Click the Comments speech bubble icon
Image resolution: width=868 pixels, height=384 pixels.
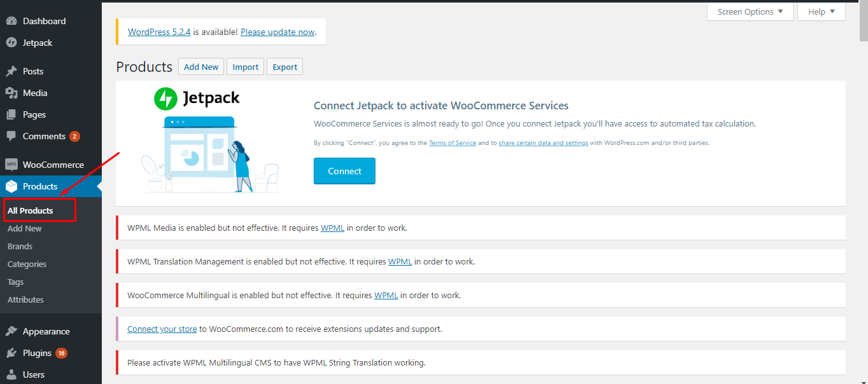11,136
